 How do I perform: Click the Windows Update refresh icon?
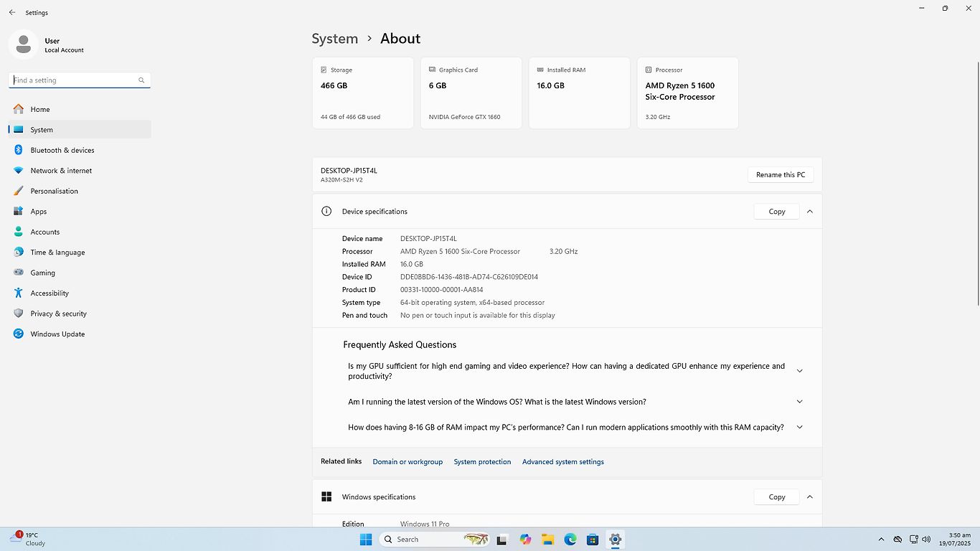(x=18, y=334)
